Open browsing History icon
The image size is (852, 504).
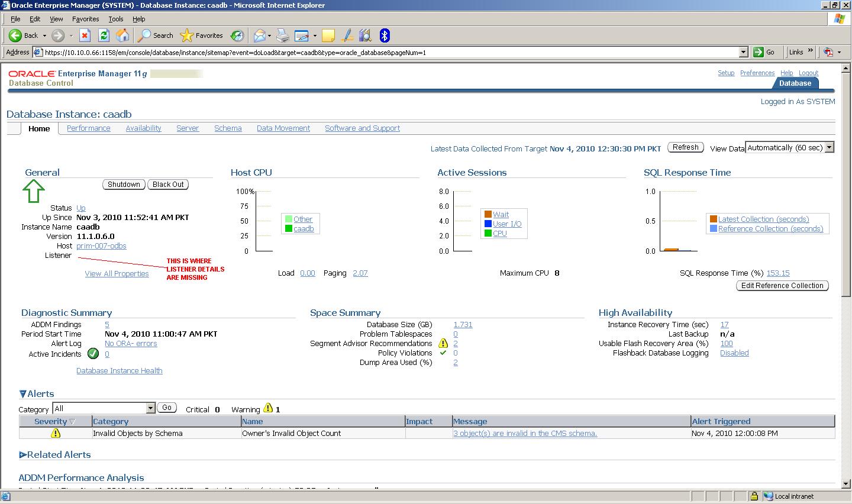coord(237,35)
